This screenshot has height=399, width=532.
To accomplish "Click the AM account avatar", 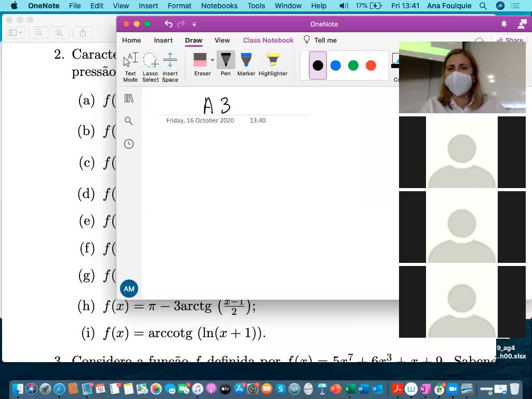I will tap(129, 289).
